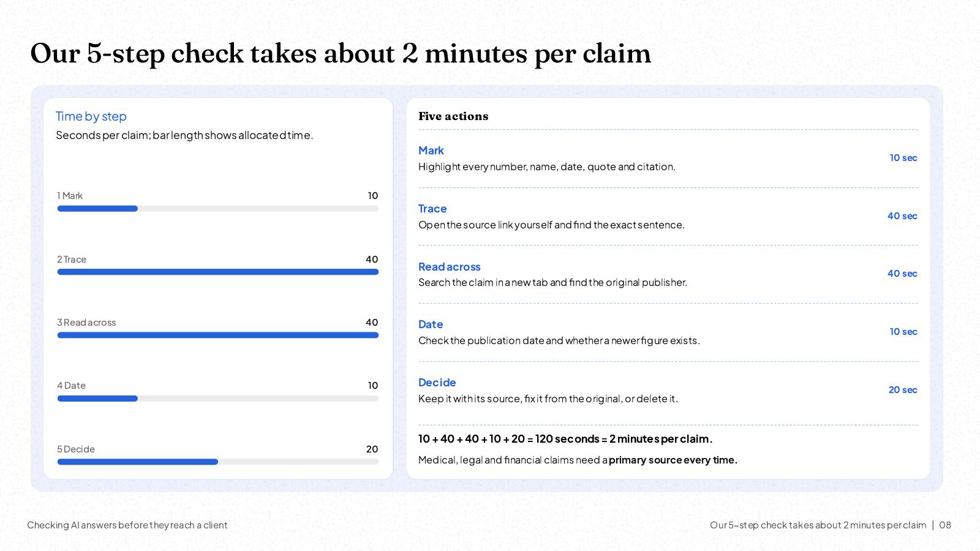The height and width of the screenshot is (551, 980).
Task: Click the Decide progress bar in the chart
Action: (218, 462)
